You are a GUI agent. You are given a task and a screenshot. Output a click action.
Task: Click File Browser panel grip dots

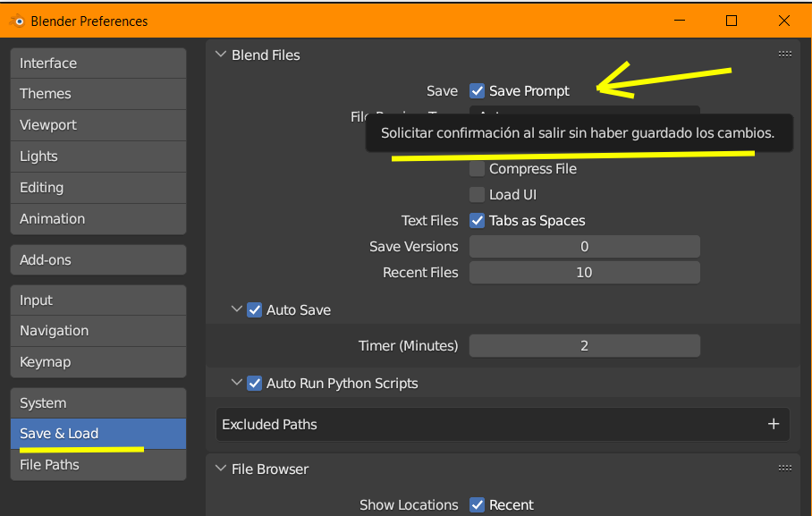[x=784, y=469]
